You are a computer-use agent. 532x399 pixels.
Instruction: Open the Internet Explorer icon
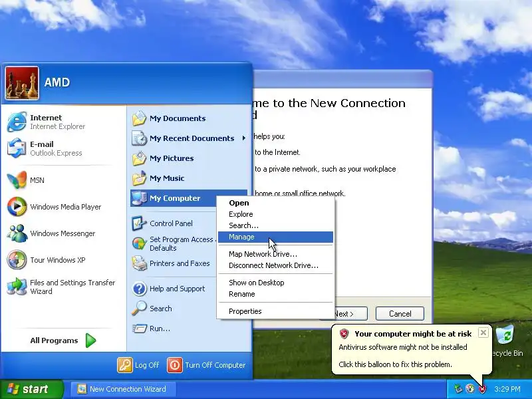point(17,122)
